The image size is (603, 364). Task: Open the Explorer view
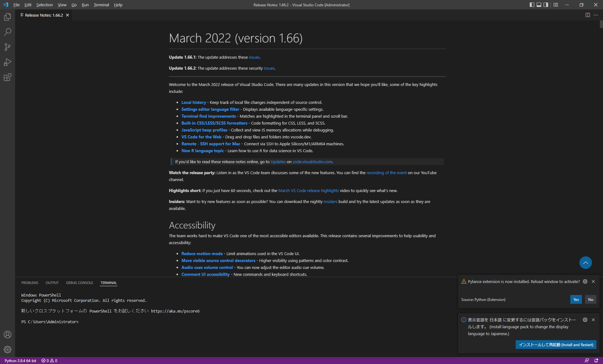point(8,17)
